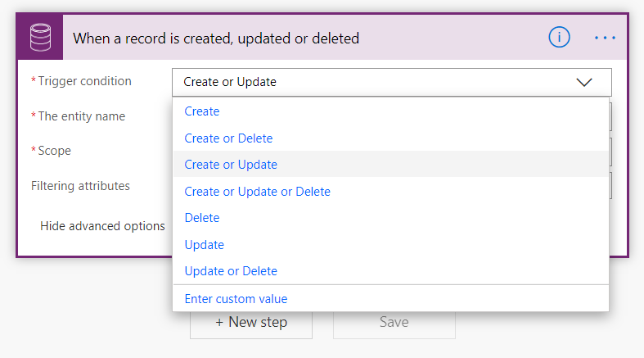Viewport: 644px width, 358px height.
Task: Click Hide advanced options link
Action: tap(102, 226)
